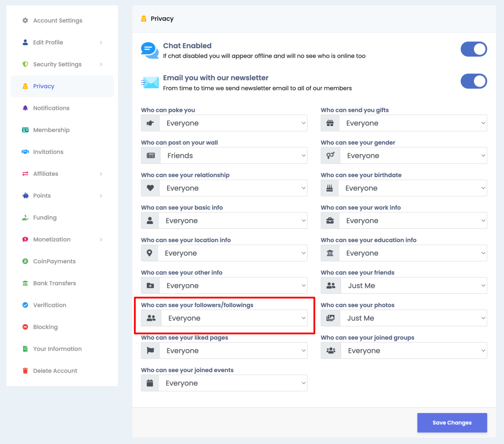The width and height of the screenshot is (504, 444).
Task: Click the birthday cake icon
Action: (329, 188)
